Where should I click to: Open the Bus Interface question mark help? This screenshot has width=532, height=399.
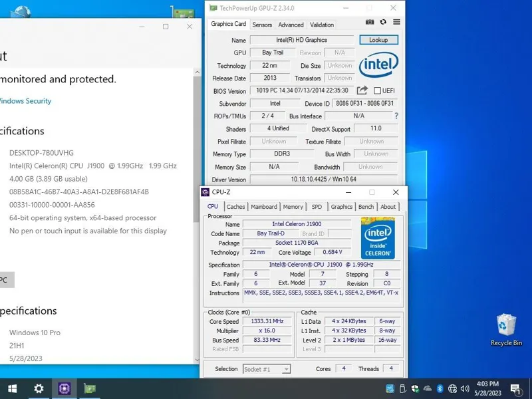click(x=396, y=116)
